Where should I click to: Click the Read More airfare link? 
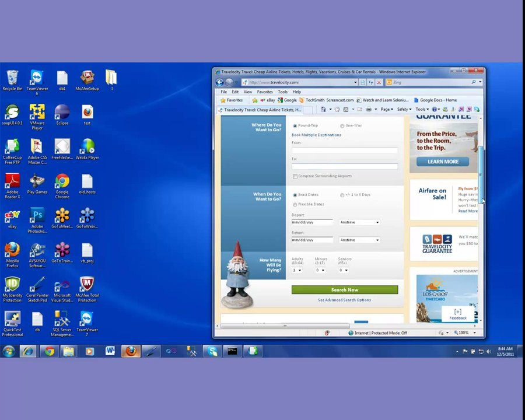[x=468, y=211]
